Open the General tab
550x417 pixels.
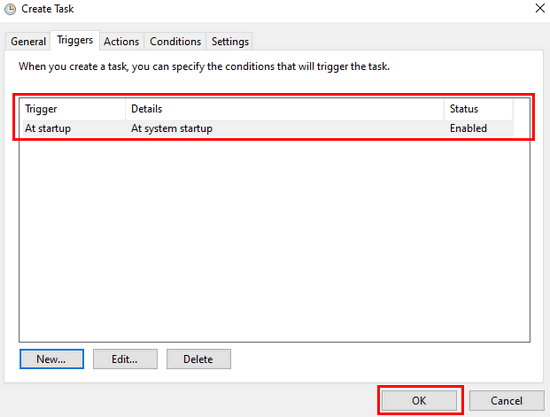pos(28,41)
